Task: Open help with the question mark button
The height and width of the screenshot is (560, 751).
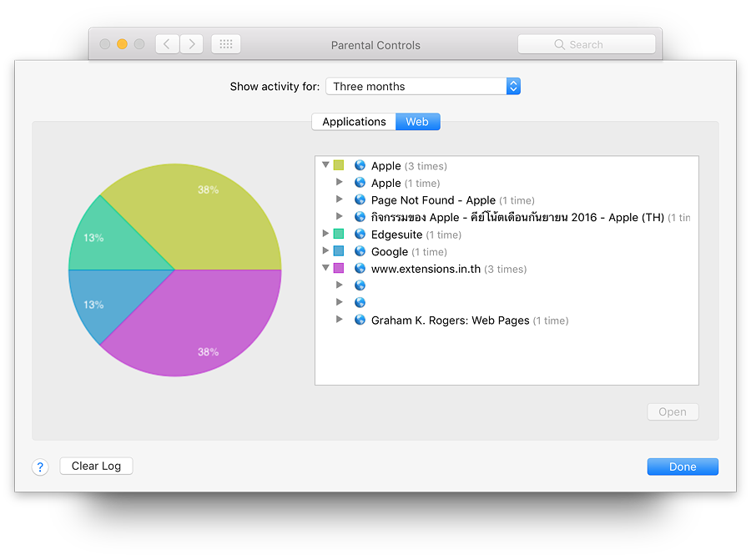Action: (40, 467)
